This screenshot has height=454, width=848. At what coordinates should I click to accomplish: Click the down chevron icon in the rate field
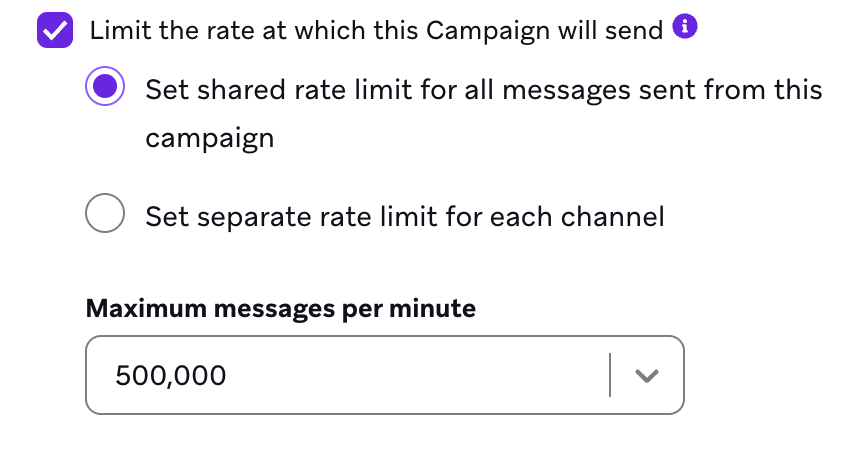647,375
